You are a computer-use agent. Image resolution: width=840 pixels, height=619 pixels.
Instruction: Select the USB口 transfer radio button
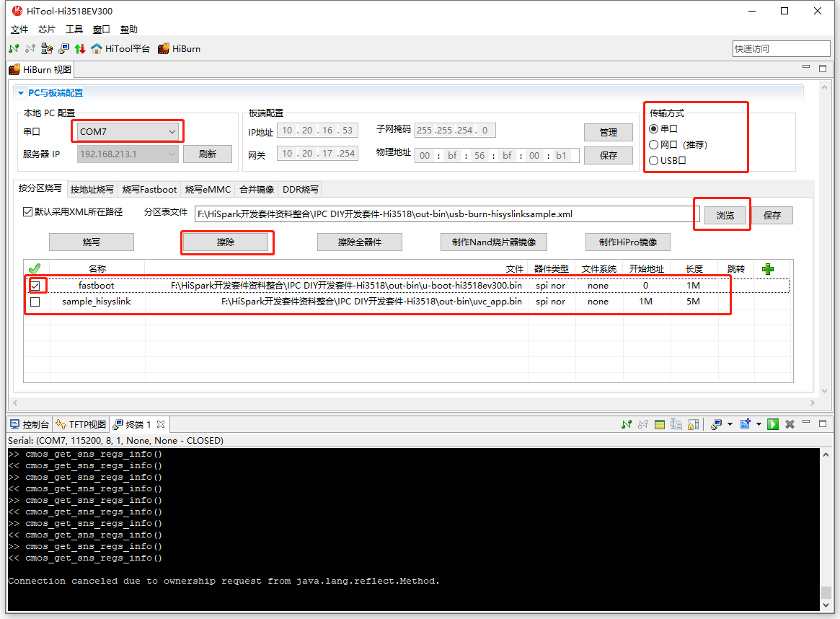653,160
